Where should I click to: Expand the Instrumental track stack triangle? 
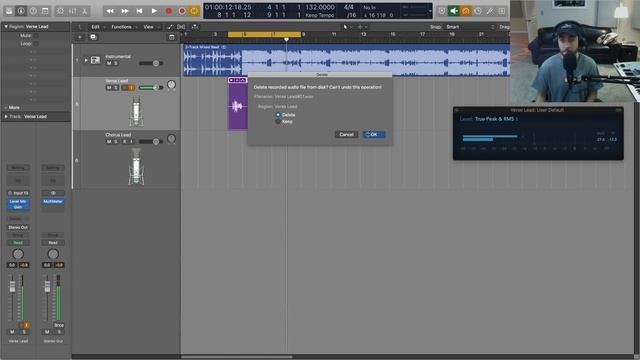(x=86, y=60)
